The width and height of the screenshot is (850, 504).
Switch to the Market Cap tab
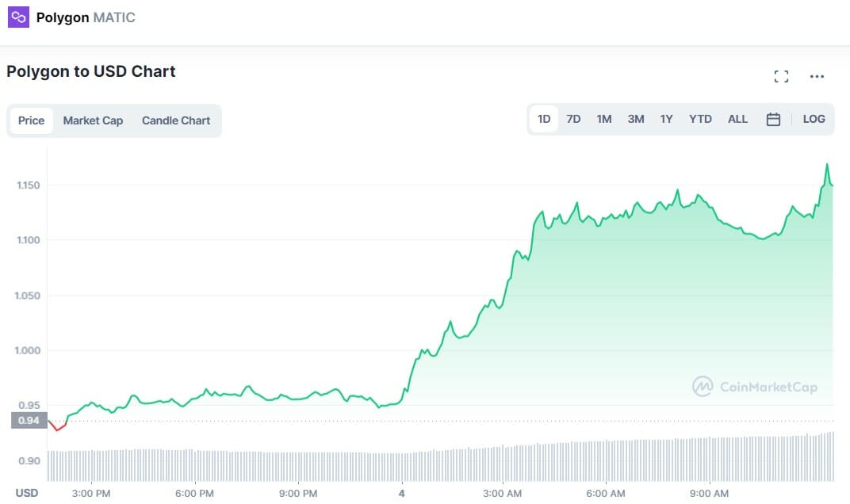click(x=93, y=120)
